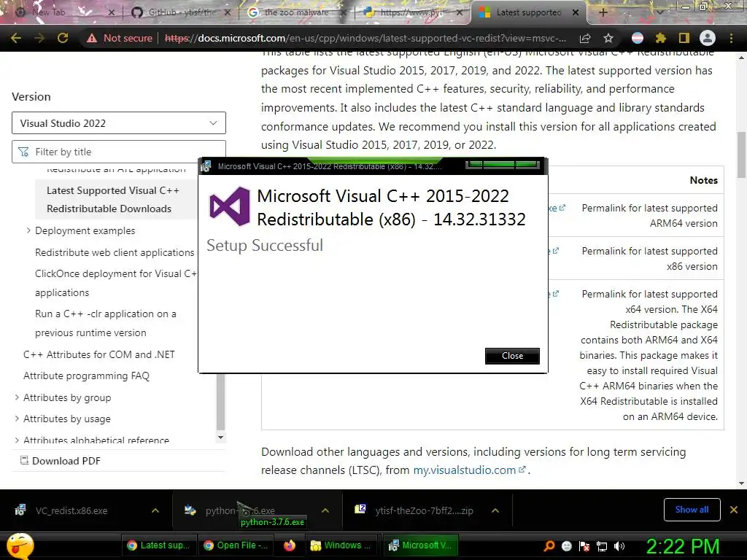Viewport: 747px width, 560px height.
Task: Expand Deployment examples tree node
Action: coord(28,230)
